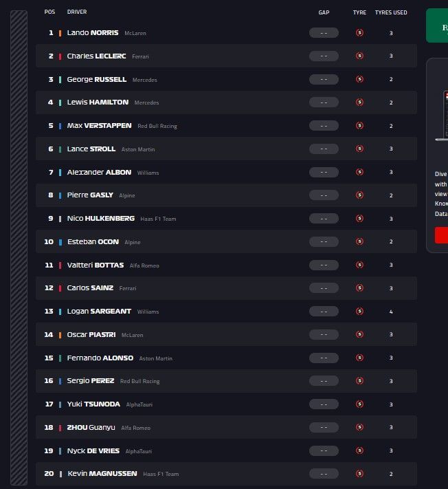This screenshot has height=489, width=448.
Task: Click Logan Sargeant's soft tyre icon
Action: (x=359, y=312)
